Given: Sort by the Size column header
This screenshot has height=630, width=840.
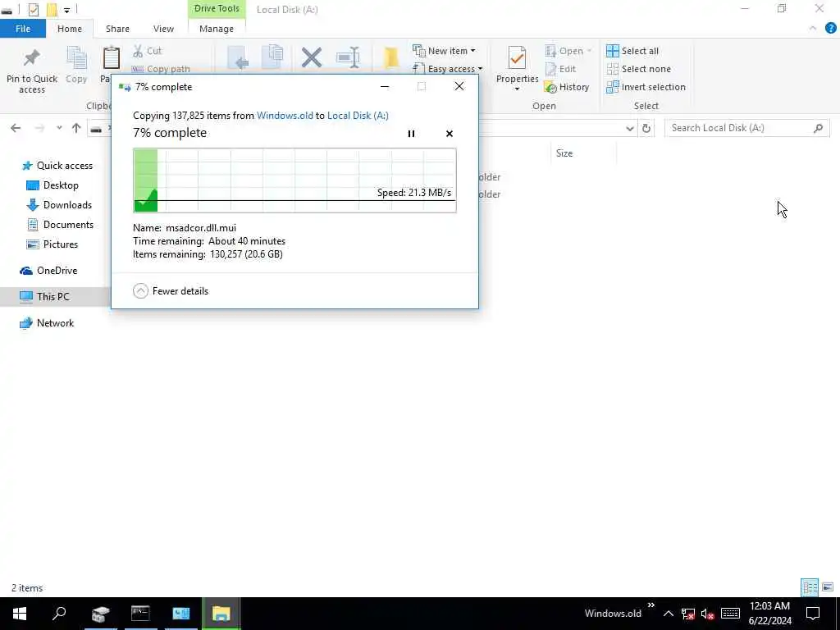Looking at the screenshot, I should click(564, 153).
